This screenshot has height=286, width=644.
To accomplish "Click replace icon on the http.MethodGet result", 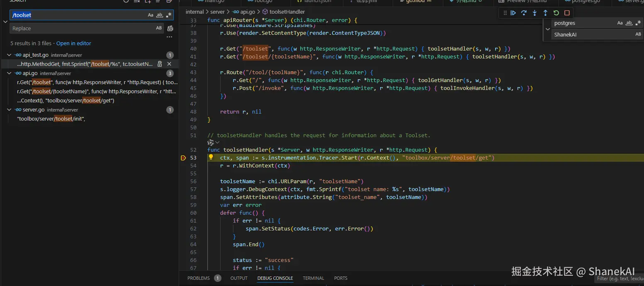I will (x=160, y=64).
